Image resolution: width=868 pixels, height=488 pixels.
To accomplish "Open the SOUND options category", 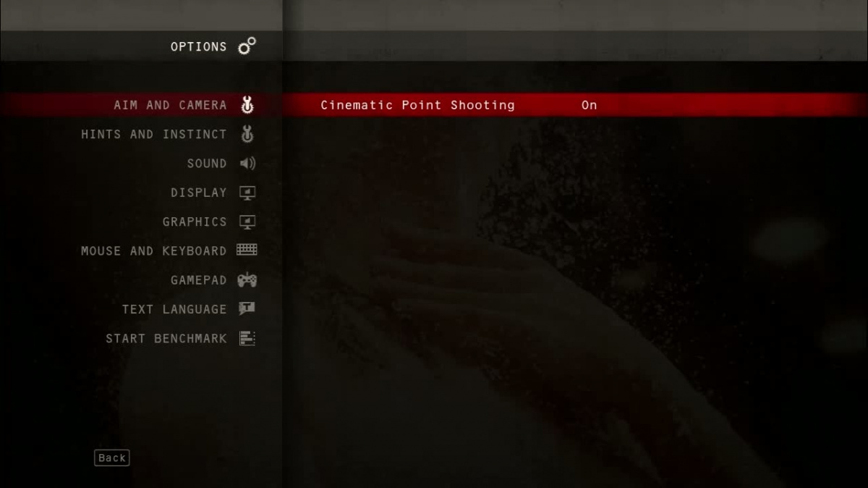I will (207, 164).
